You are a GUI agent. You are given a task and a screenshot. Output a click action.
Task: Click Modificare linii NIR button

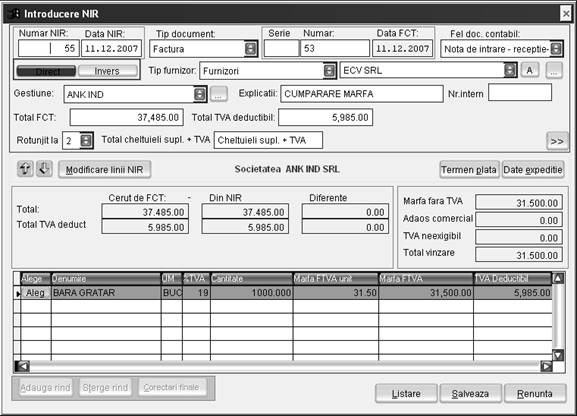click(105, 170)
